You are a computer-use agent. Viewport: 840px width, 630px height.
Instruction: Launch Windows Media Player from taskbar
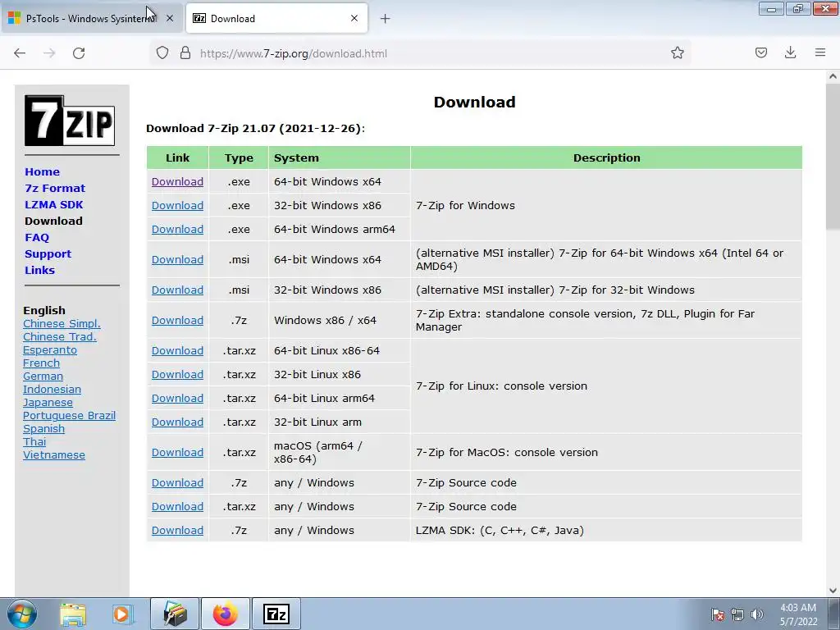[121, 614]
